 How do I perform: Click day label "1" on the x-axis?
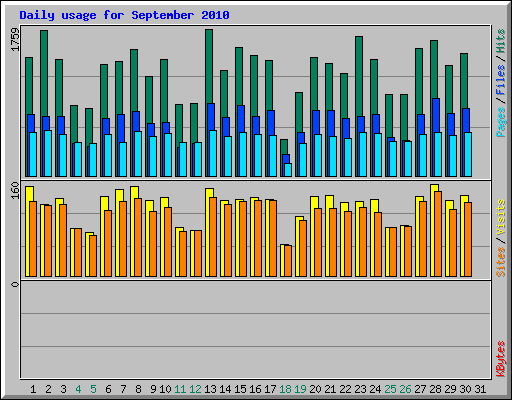[x=33, y=389]
